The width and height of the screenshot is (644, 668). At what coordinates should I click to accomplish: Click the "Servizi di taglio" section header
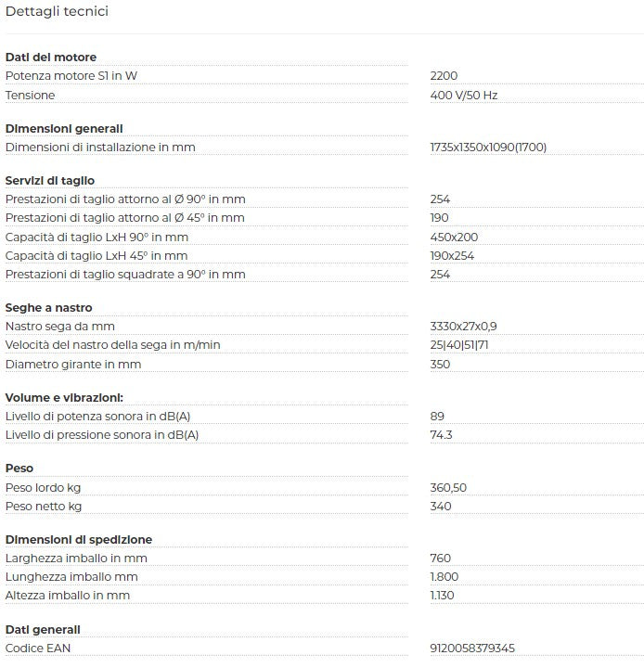pos(50,181)
